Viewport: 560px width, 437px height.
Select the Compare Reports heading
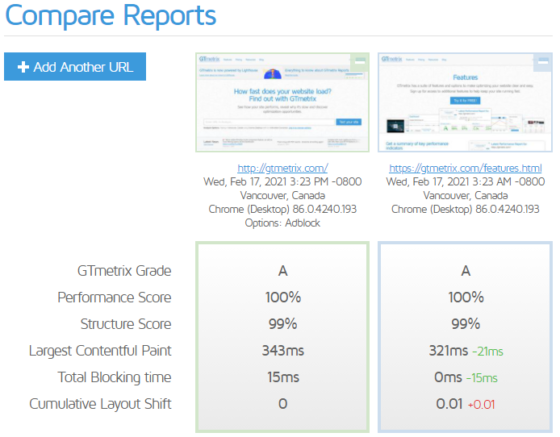point(111,15)
